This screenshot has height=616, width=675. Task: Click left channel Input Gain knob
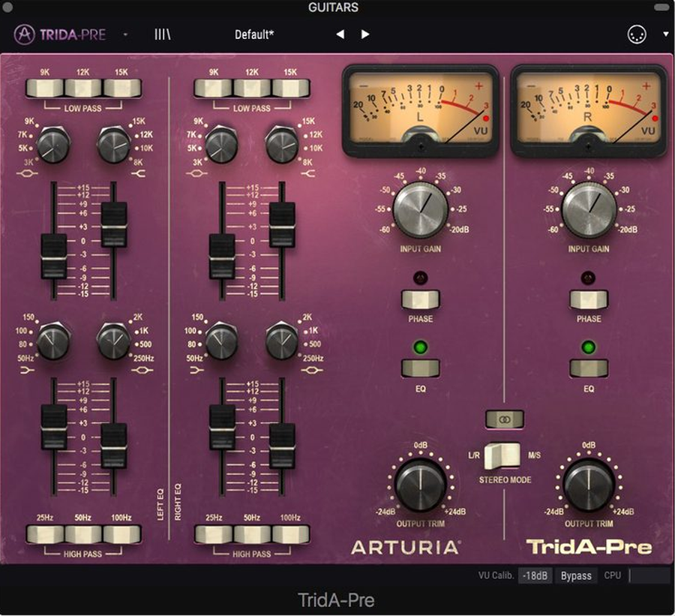[421, 209]
